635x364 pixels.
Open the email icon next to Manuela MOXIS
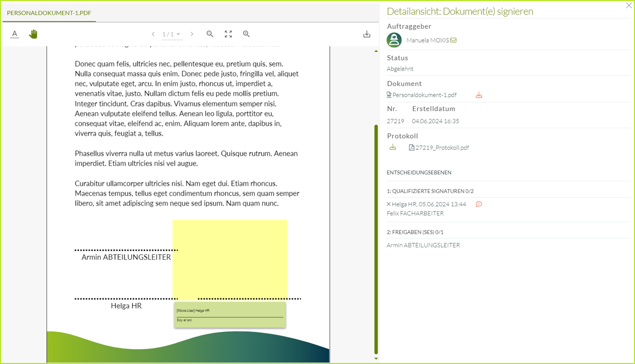pyautogui.click(x=452, y=40)
